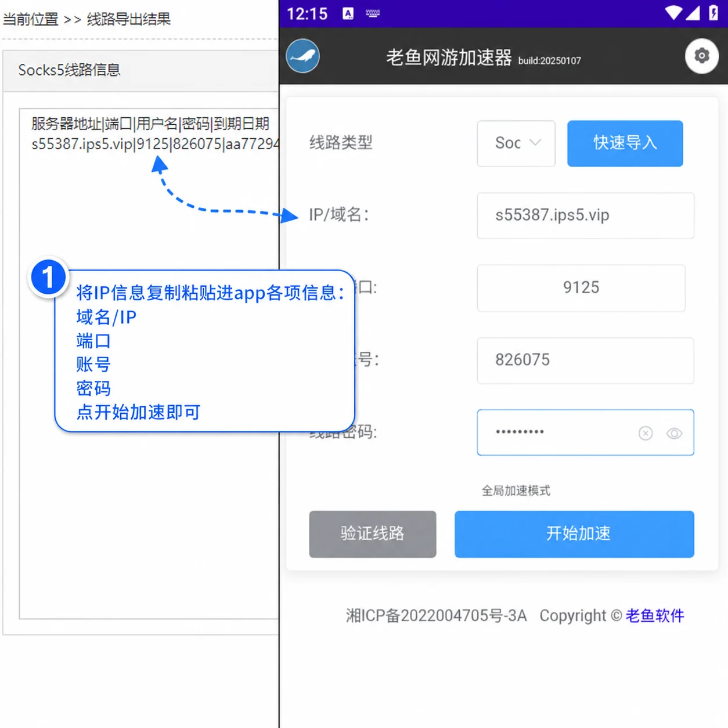Tap the keyboard notification icon in status bar
Viewport: 728px width, 728px height.
pyautogui.click(x=373, y=13)
